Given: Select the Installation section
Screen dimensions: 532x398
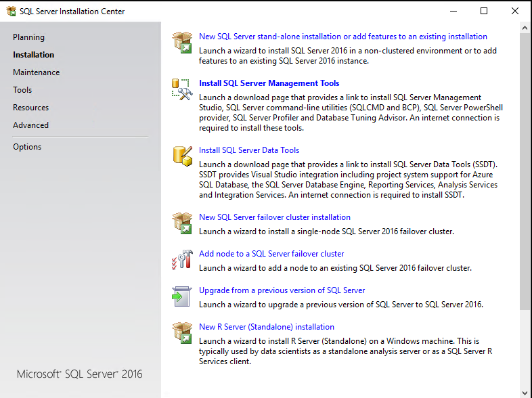Looking at the screenshot, I should coord(34,55).
